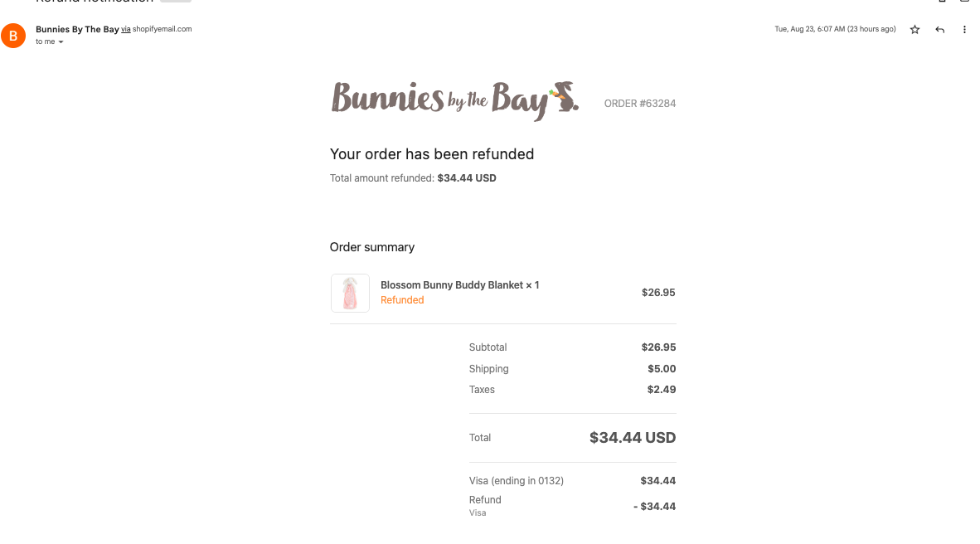Image resolution: width=980 pixels, height=544 pixels.
Task: Select the Order summary heading
Action: click(x=372, y=247)
